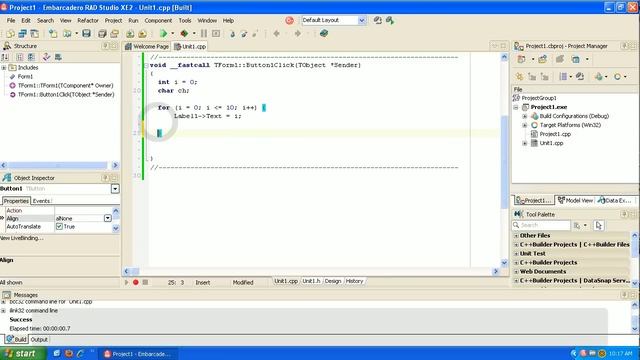Click the Run Without Debugging diamond icon
Screen dimensions: 640x360
pos(184,33)
